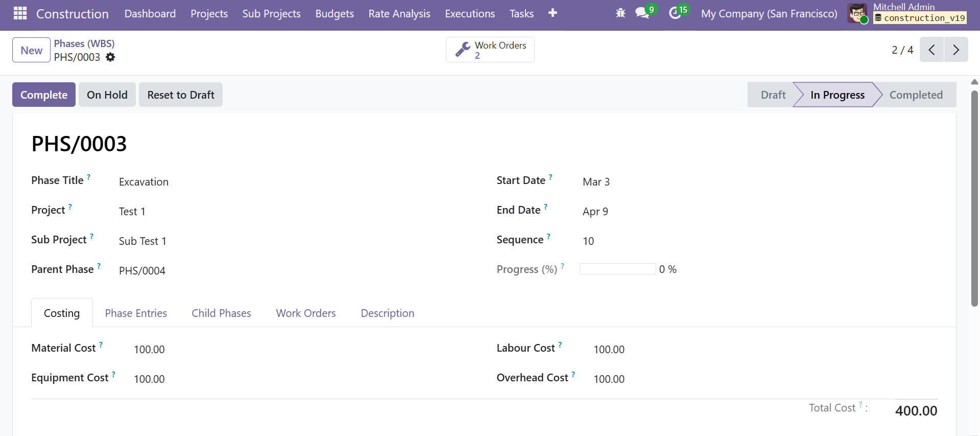980x436 pixels.
Task: Expand the Budgets menu
Action: [x=334, y=14]
